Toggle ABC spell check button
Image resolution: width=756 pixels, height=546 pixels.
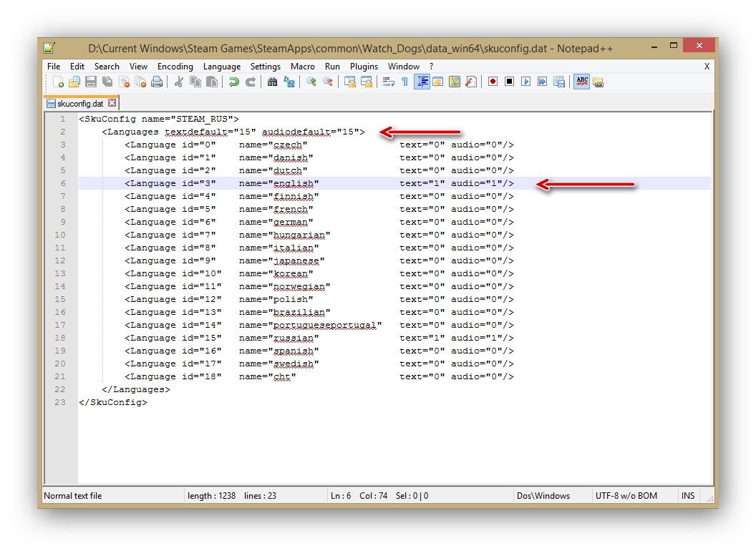[x=581, y=82]
